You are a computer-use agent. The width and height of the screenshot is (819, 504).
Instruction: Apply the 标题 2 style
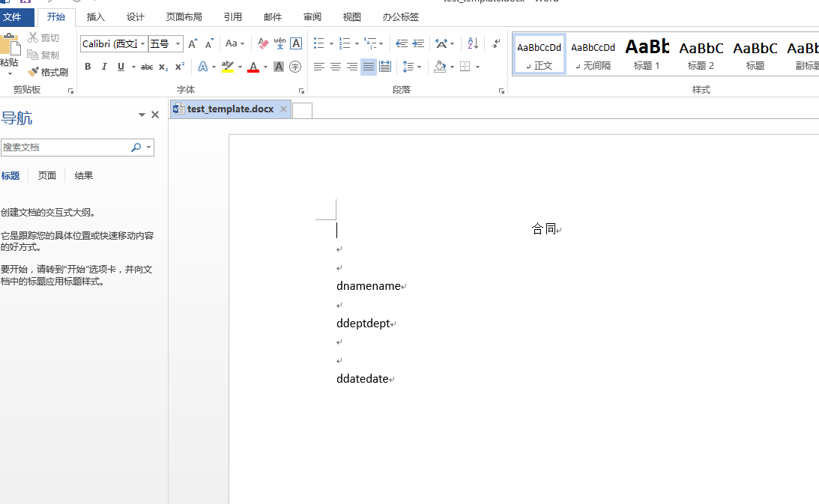pos(701,54)
